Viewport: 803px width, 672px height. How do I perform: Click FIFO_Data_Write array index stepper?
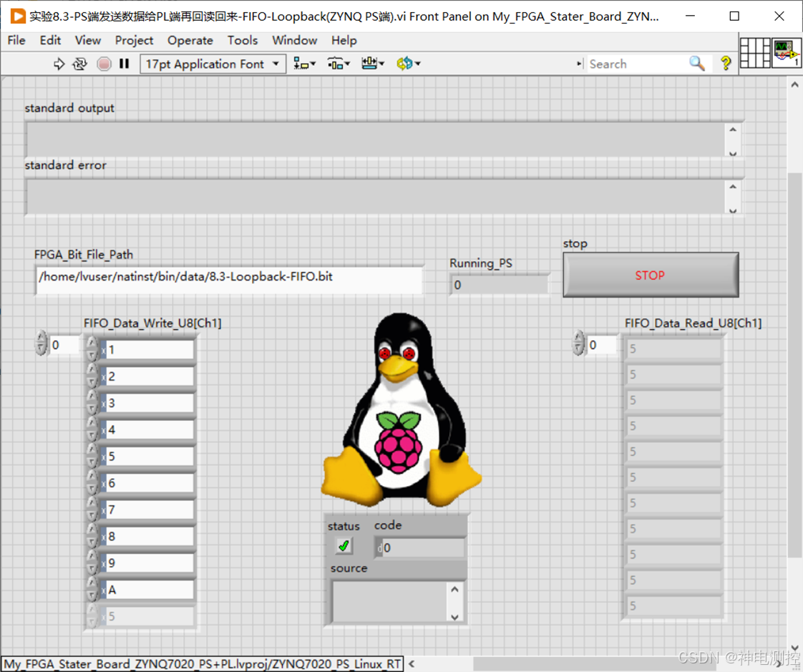41,344
